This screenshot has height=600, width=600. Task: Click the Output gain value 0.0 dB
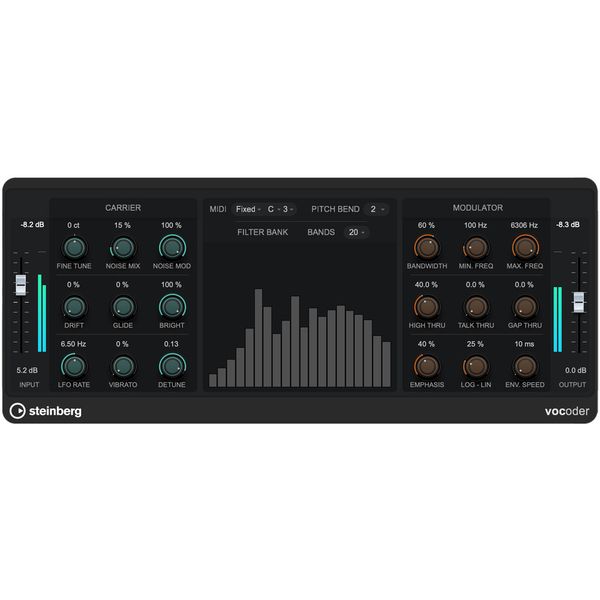pos(576,370)
